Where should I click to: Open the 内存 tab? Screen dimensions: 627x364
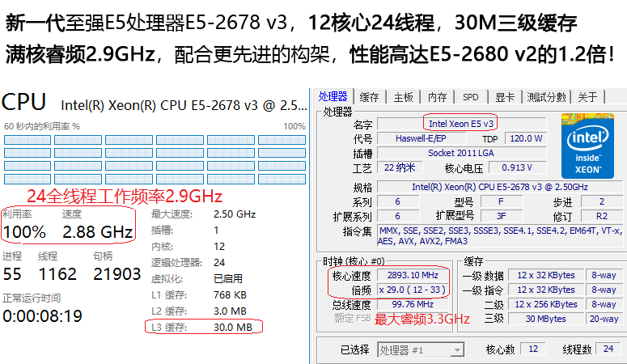pyautogui.click(x=437, y=97)
